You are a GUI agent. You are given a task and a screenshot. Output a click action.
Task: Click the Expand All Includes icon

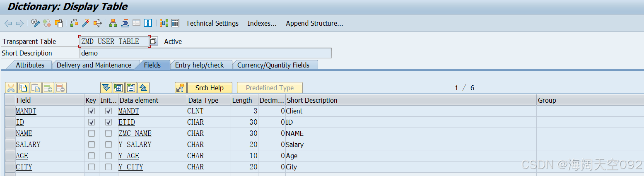[118, 88]
